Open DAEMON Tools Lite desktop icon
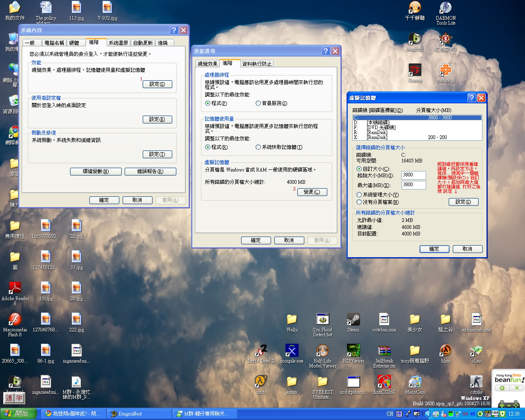Image resolution: width=525 pixels, height=420 pixels. 445,8
